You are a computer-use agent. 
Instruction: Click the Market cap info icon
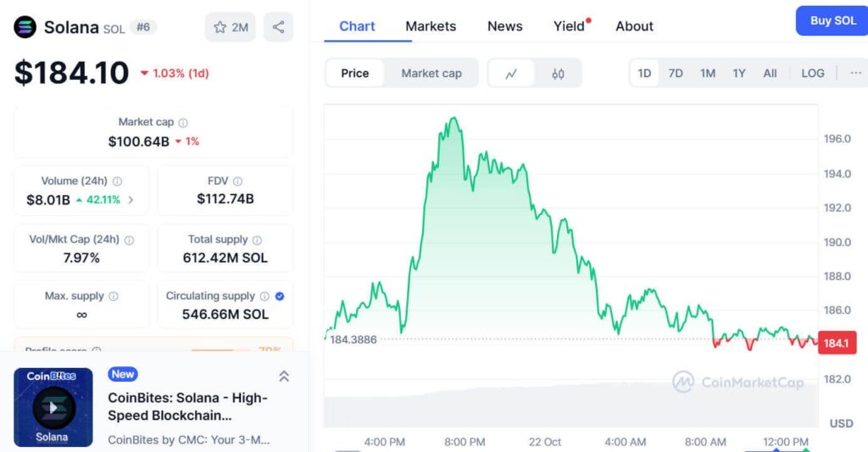(183, 123)
